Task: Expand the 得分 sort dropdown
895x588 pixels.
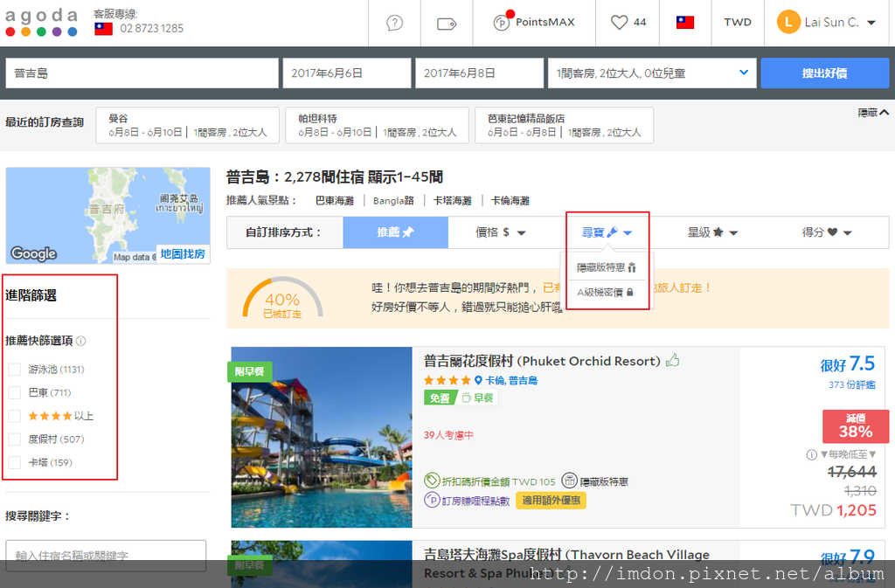Action: click(x=827, y=232)
